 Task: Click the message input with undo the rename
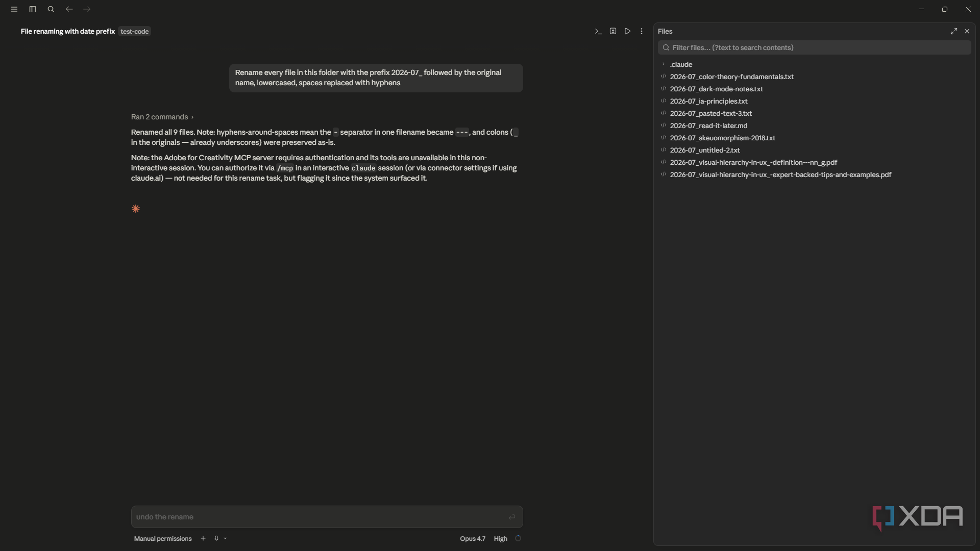[x=327, y=517]
